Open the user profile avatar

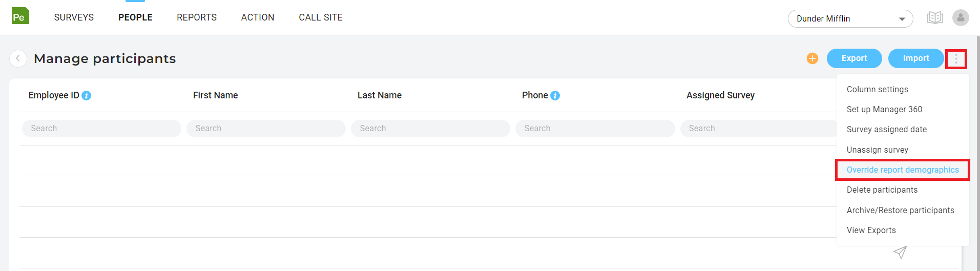(x=961, y=18)
